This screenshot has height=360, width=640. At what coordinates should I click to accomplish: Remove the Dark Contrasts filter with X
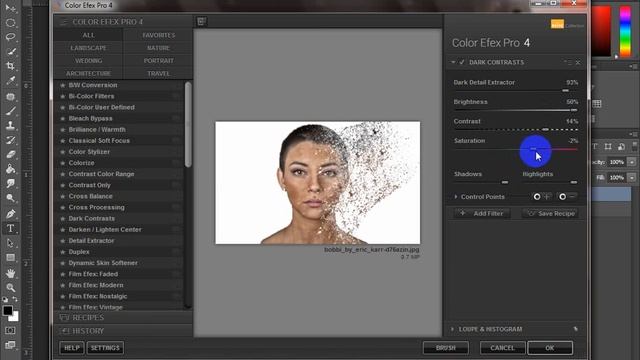tap(578, 62)
